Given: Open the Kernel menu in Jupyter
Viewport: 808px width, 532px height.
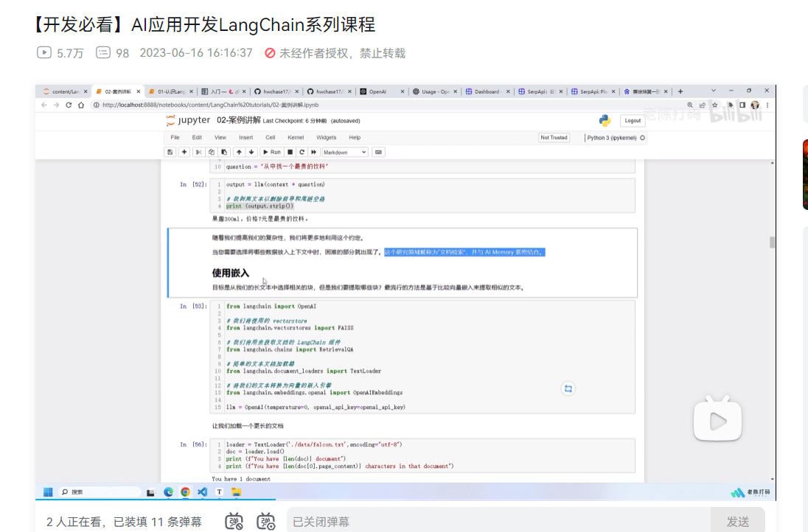Looking at the screenshot, I should click(296, 138).
